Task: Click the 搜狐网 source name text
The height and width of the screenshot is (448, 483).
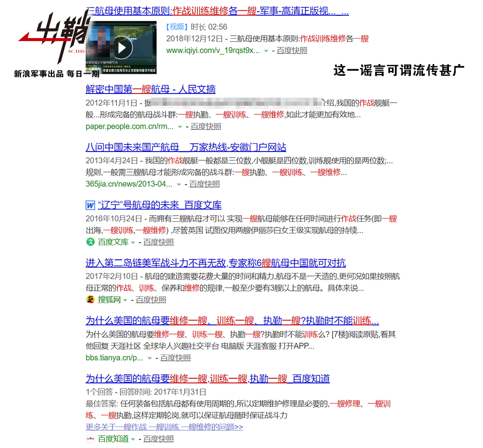Action: click(x=109, y=300)
